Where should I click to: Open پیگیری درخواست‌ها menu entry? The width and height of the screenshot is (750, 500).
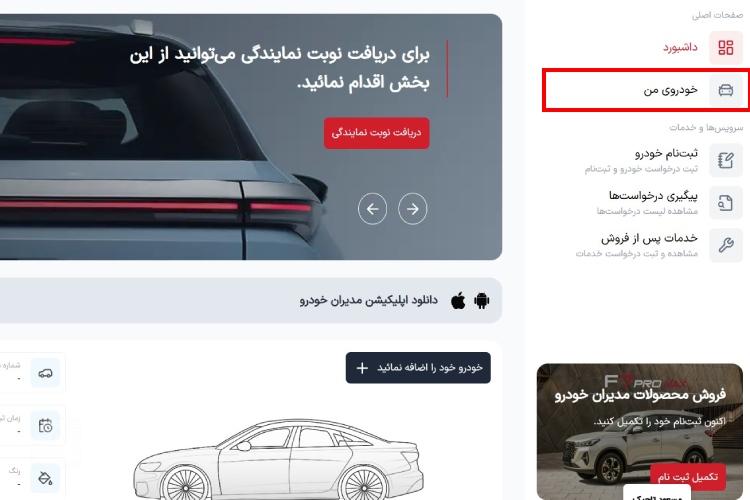point(653,196)
